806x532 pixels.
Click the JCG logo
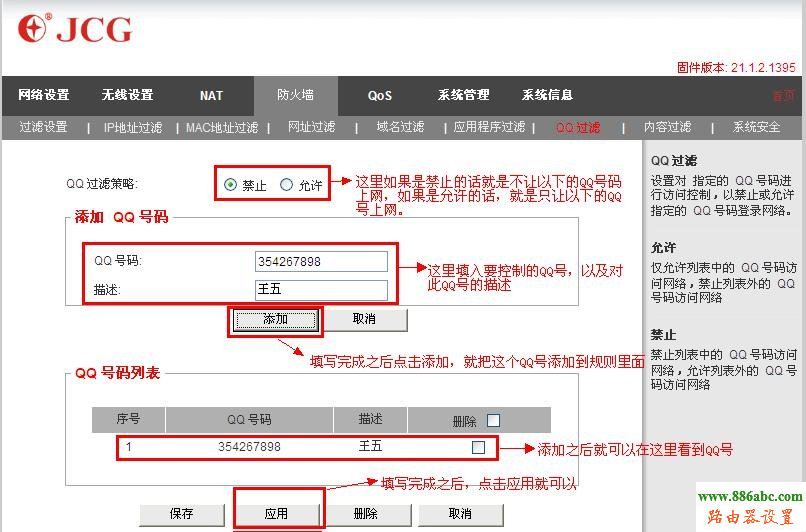[x=75, y=28]
